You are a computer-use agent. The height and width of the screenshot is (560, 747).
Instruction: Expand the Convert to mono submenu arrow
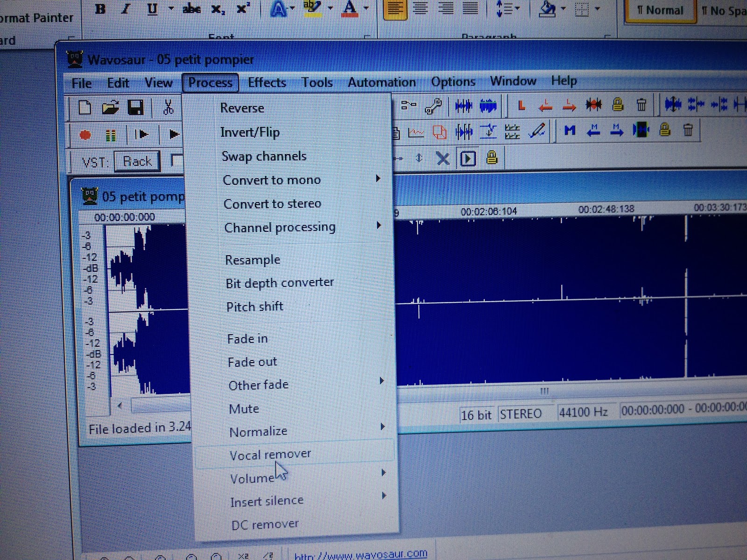[378, 179]
